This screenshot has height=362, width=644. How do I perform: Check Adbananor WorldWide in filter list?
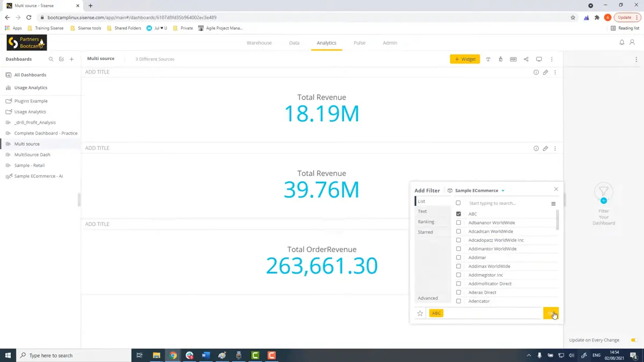[458, 223]
